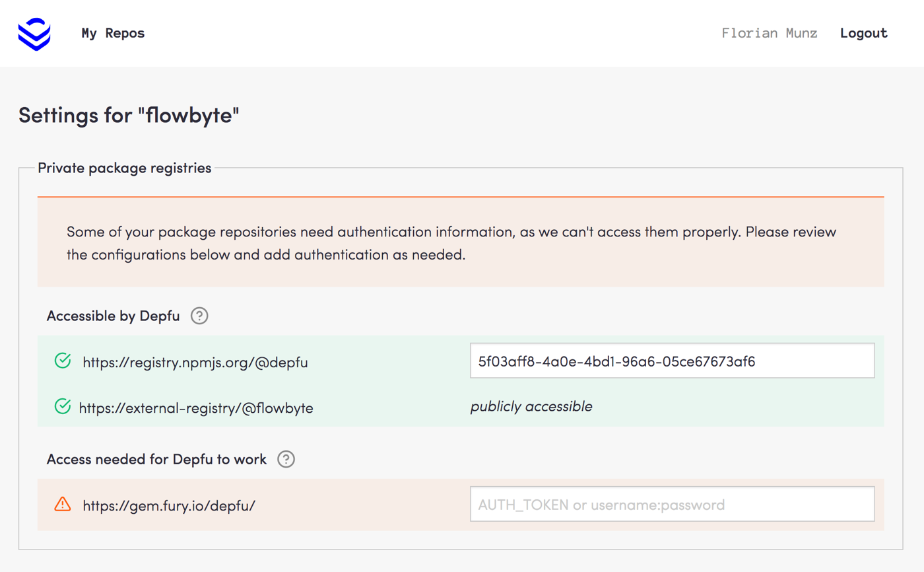Click the orange warning triangle for gem.fury.io
Viewport: 924px width, 572px height.
tap(62, 505)
